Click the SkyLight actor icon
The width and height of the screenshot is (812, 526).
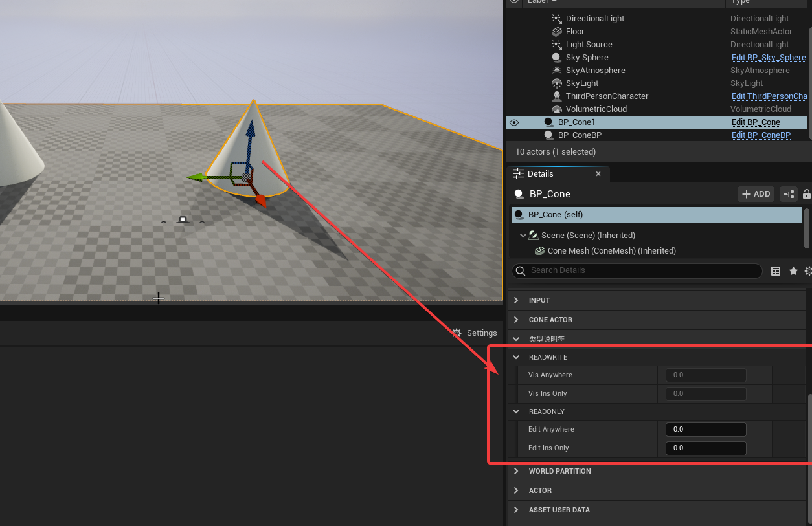[556, 83]
